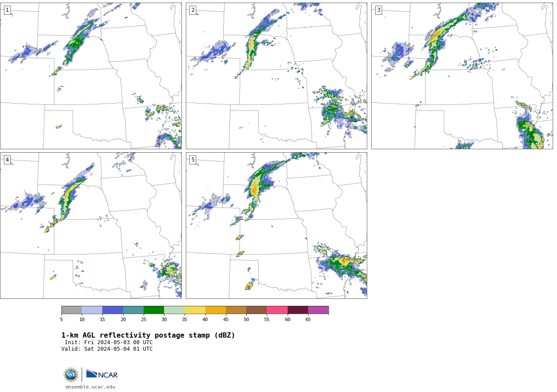The height and width of the screenshot is (392, 557).
Task: Click the member number 2 label box
Action: (193, 10)
